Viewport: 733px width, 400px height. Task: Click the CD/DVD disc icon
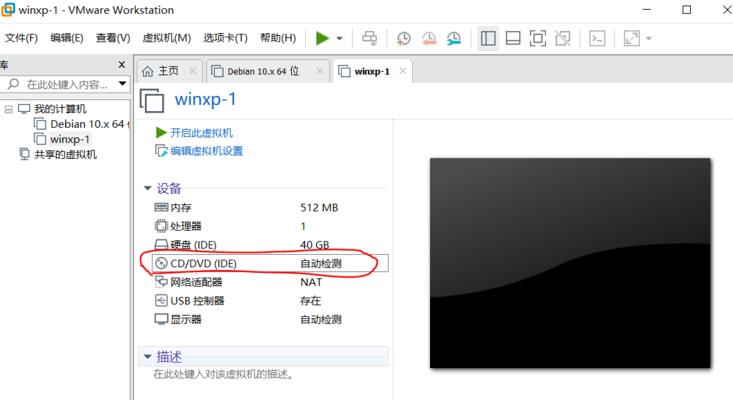pyautogui.click(x=161, y=263)
